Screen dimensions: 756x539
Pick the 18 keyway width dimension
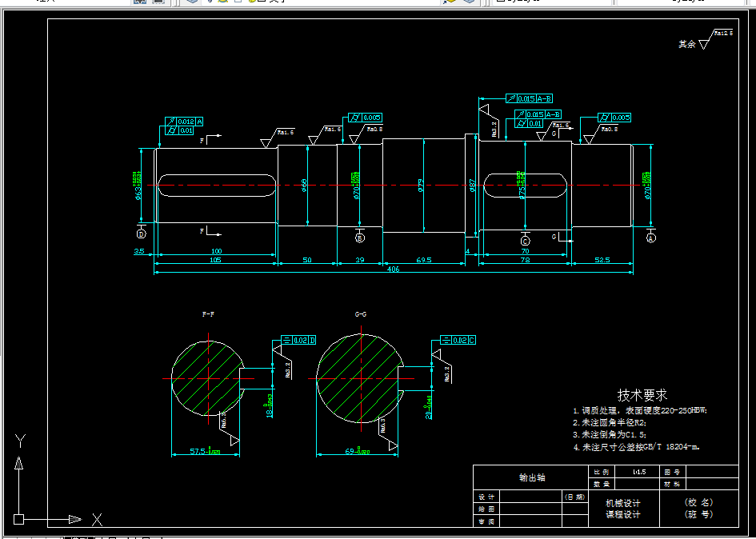tap(269, 406)
